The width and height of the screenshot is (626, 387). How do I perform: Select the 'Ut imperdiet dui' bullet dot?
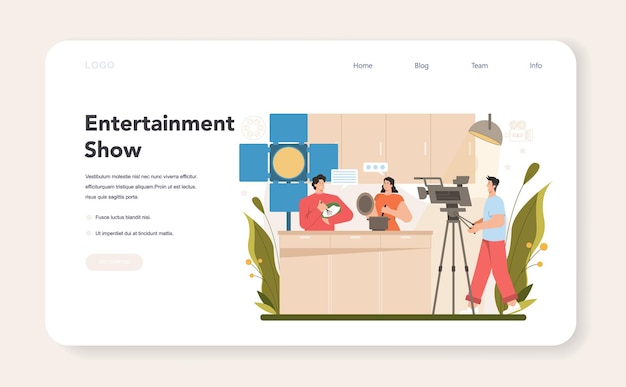pyautogui.click(x=89, y=233)
